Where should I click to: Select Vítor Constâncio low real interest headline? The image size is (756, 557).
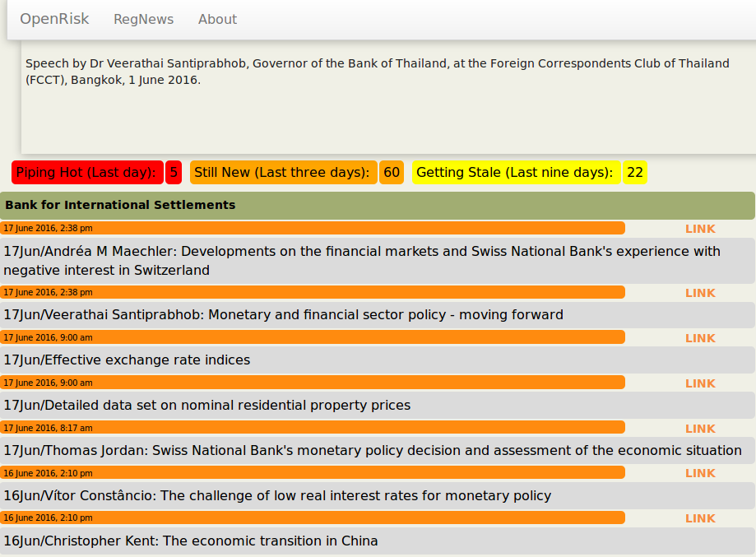coord(378,496)
